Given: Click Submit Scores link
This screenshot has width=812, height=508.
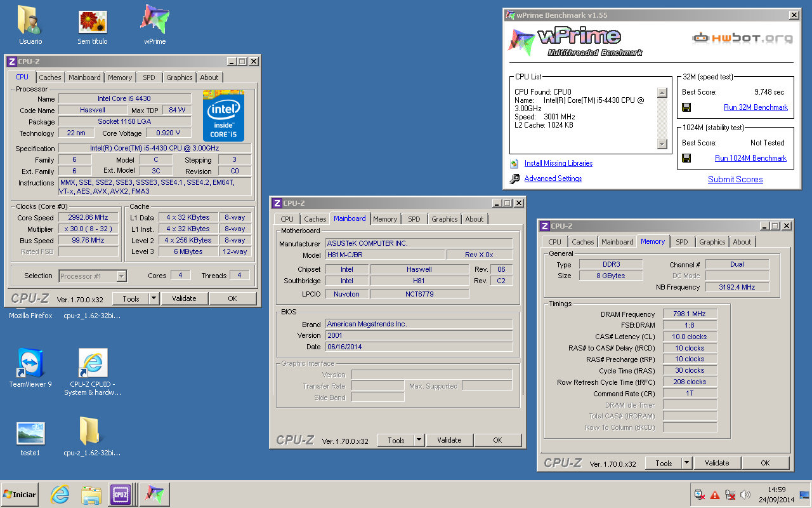Looking at the screenshot, I should (735, 179).
